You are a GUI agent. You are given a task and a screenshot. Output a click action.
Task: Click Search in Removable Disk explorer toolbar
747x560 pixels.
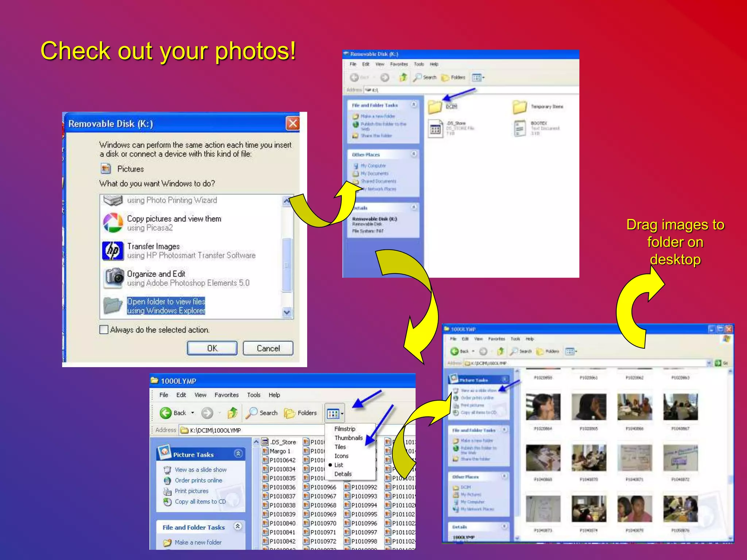[425, 77]
